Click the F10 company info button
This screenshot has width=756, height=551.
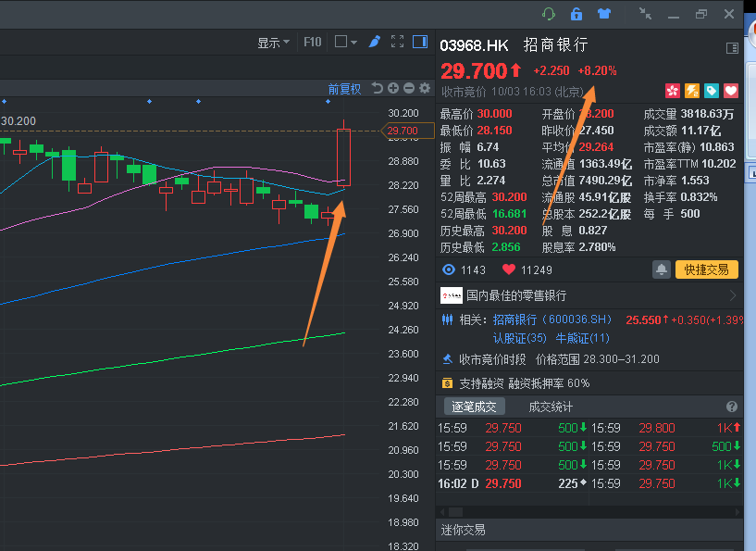(x=313, y=43)
